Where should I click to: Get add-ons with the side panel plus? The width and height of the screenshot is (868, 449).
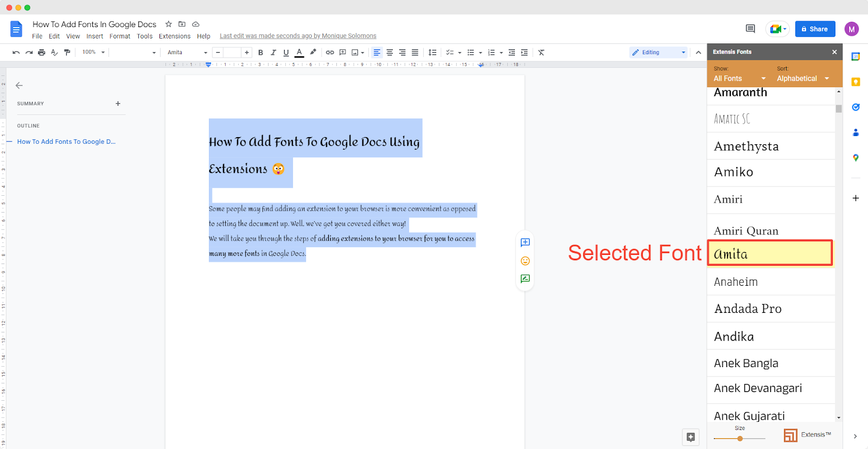pos(856,198)
